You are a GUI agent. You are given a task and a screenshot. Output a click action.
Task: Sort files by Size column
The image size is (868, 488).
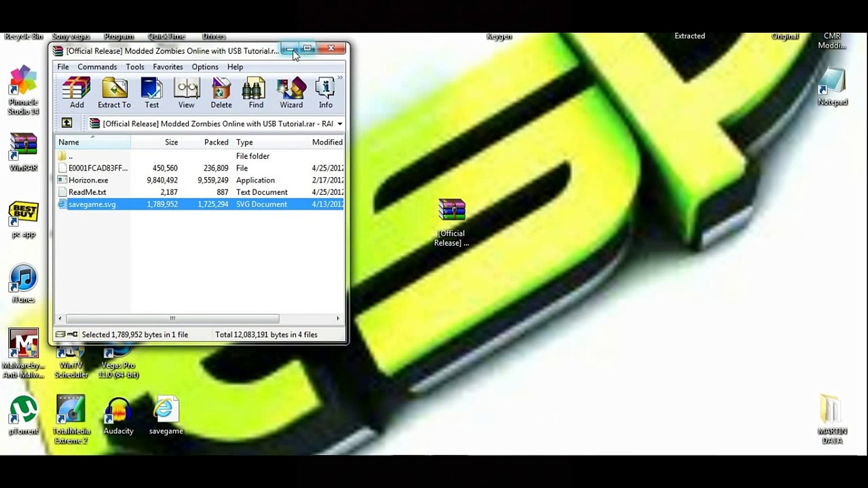171,142
